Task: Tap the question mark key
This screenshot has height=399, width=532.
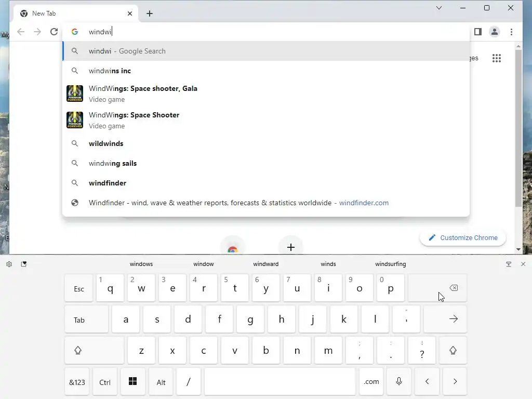Action: [x=422, y=351]
